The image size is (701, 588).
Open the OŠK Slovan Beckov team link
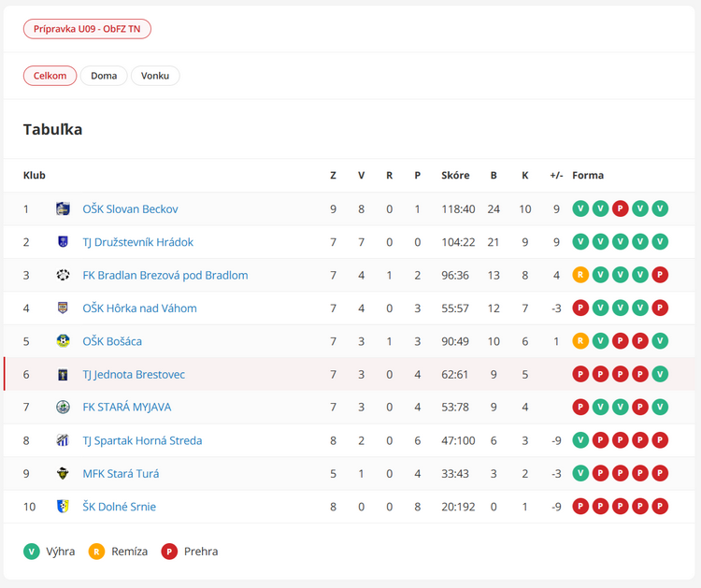pos(130,209)
